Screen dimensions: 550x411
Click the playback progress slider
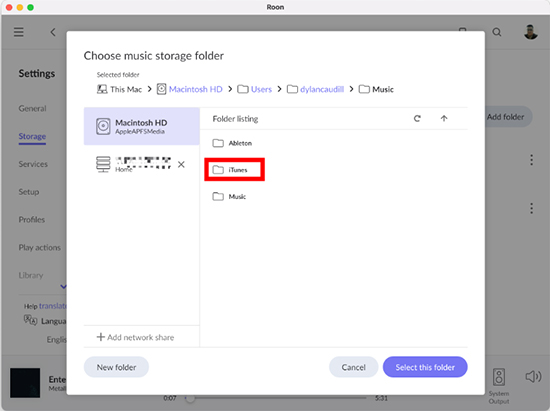click(x=277, y=398)
